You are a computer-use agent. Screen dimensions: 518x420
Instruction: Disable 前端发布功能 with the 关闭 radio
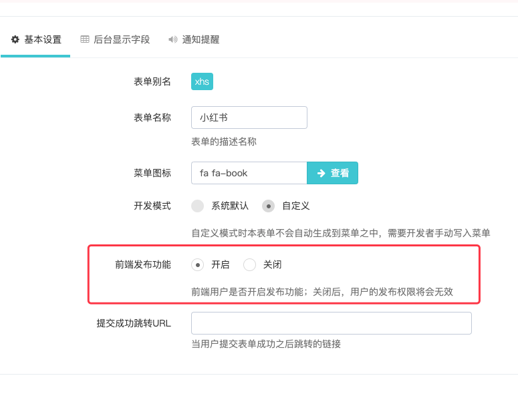(249, 264)
